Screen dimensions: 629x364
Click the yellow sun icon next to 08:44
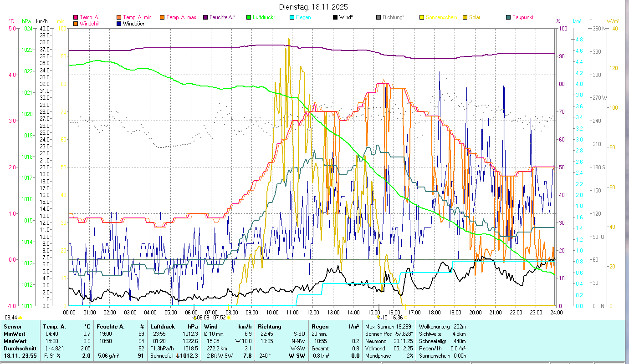pyautogui.click(x=20, y=318)
